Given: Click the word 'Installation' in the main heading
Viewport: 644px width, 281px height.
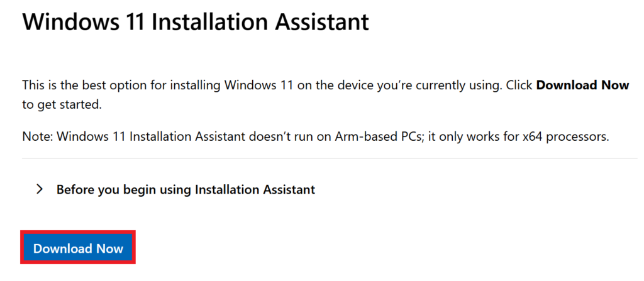Looking at the screenshot, I should tap(210, 21).
